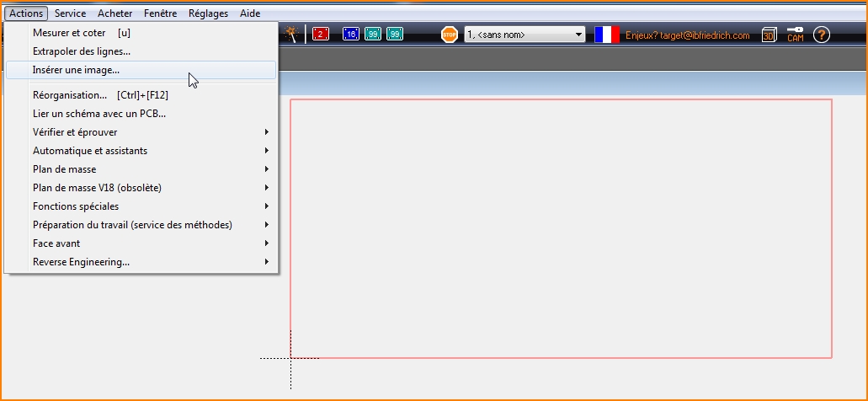The width and height of the screenshot is (868, 401).
Task: Expand the 'Plan de masse' submenu
Action: pyautogui.click(x=64, y=169)
